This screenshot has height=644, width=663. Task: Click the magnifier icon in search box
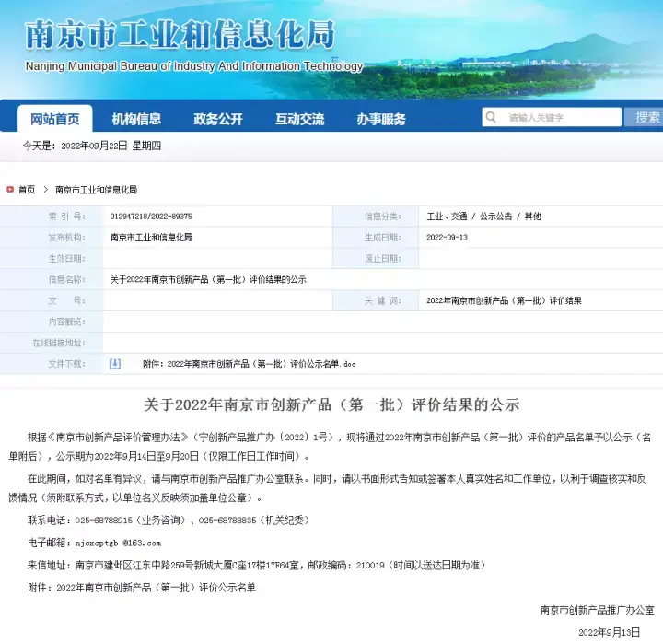[x=492, y=118]
